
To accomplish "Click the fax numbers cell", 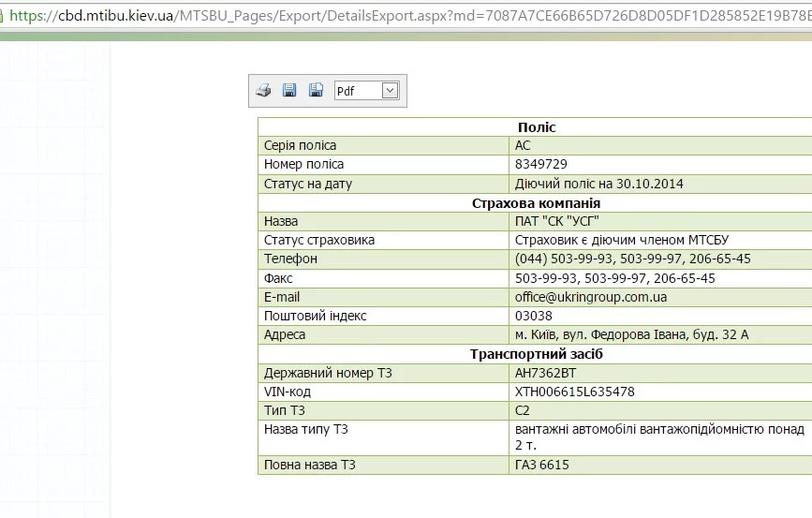I will [660, 278].
